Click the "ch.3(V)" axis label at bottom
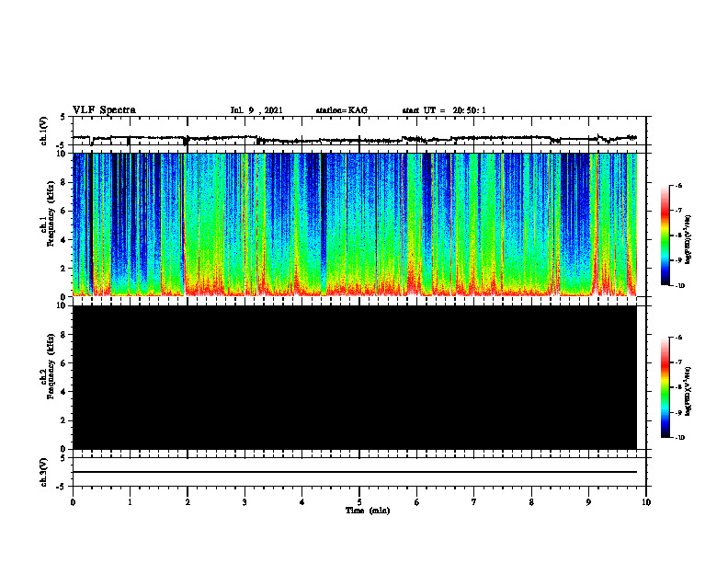 [x=44, y=472]
